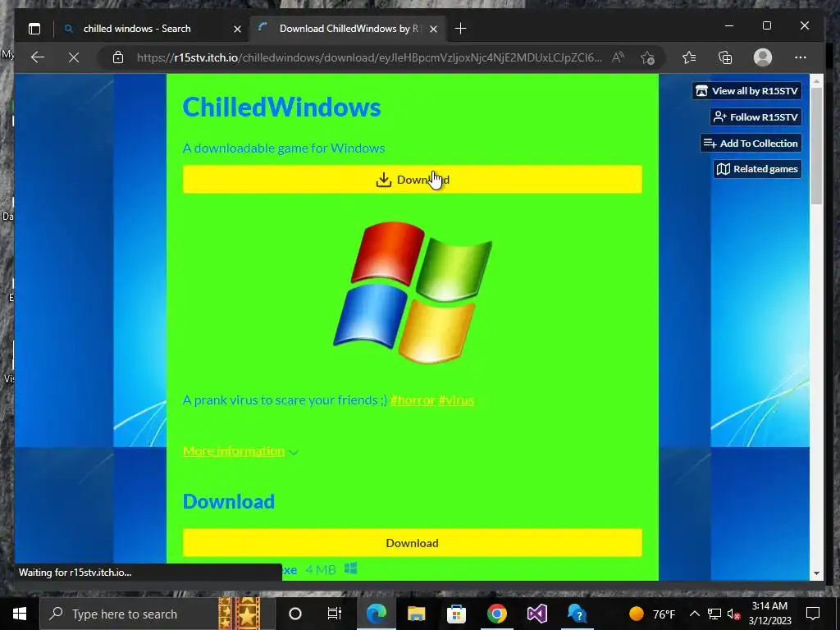Open the tab actions menu icon

pyautogui.click(x=34, y=29)
